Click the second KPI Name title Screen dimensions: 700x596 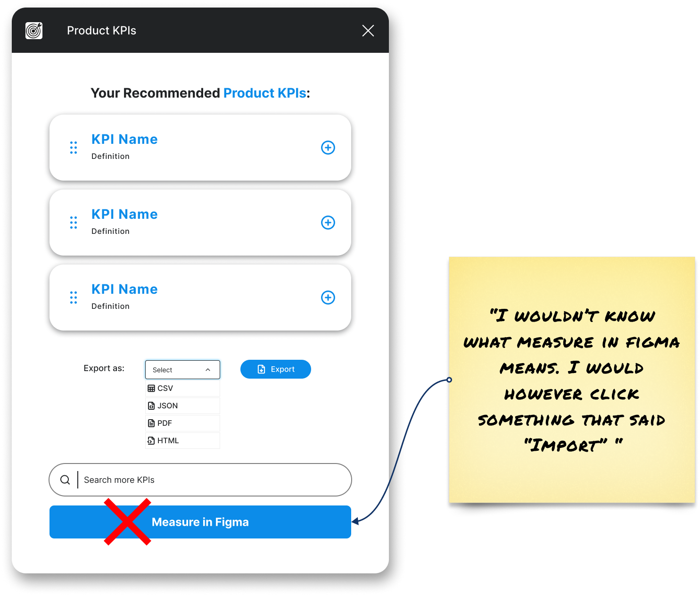124,214
